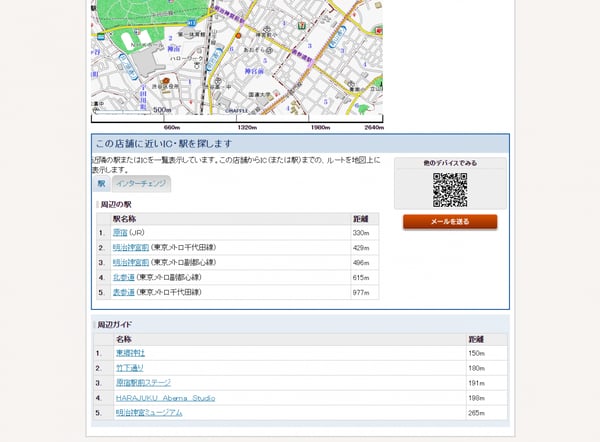Screen dimensions: 600x442
Task: Open the 原宿駅前ステージ link
Action: pyautogui.click(x=143, y=382)
